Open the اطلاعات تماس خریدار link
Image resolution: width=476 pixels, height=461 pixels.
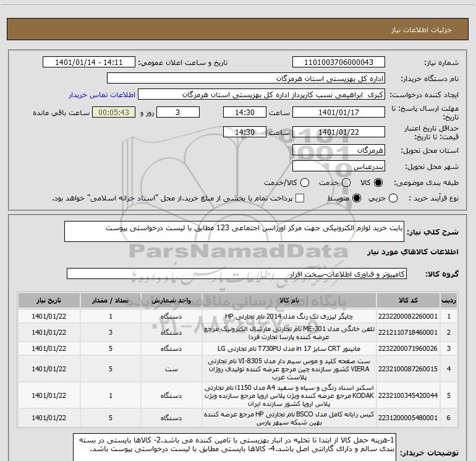tap(102, 95)
